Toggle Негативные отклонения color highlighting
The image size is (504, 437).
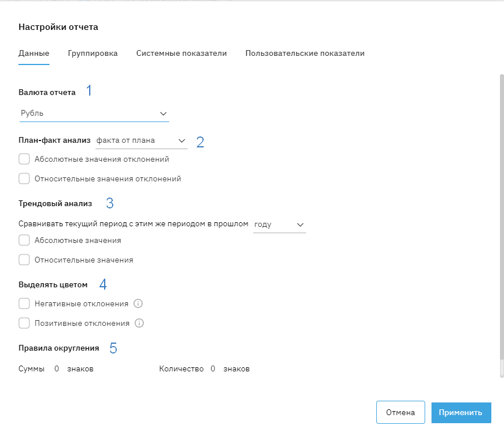[24, 303]
